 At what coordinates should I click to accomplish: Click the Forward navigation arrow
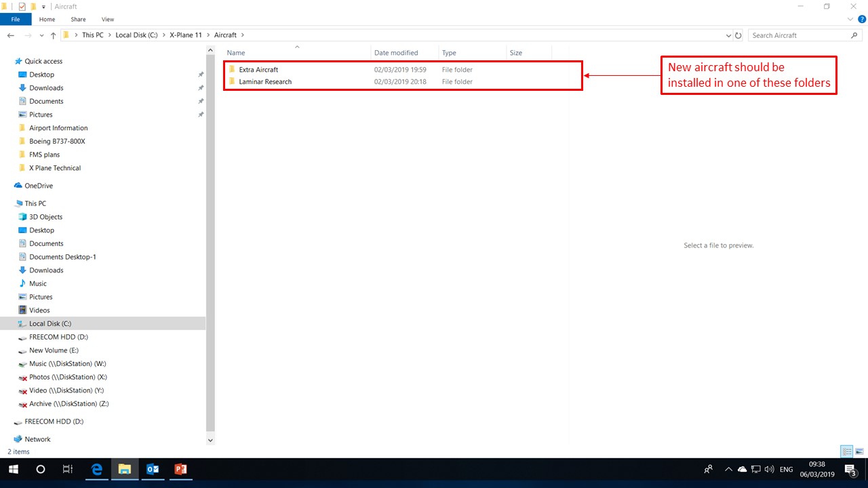(28, 35)
